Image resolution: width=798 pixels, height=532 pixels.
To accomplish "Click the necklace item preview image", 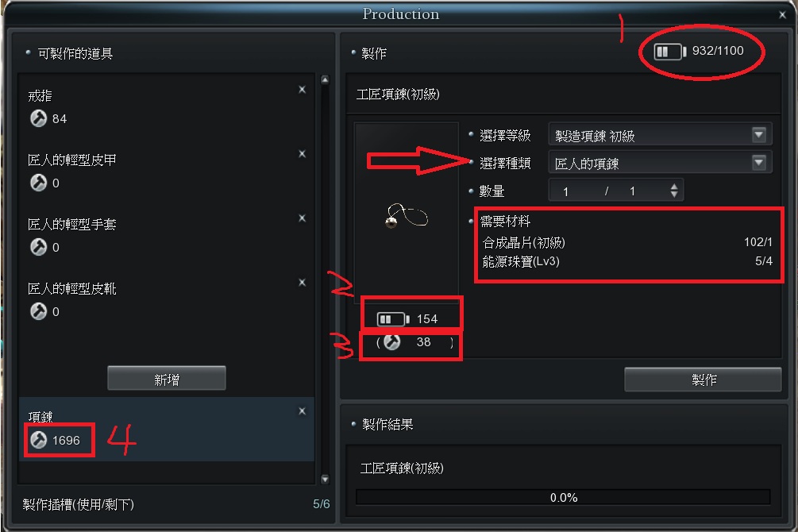I will coord(406,215).
